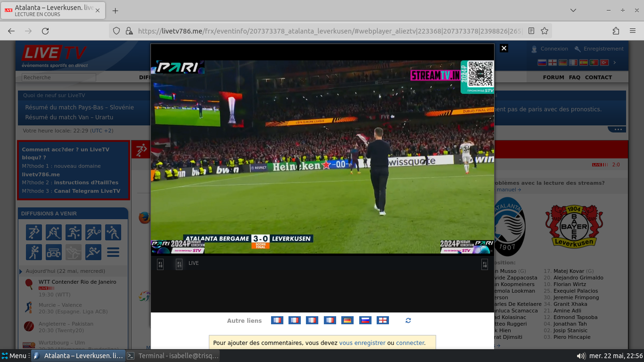Open the English flag stream under Autre liens
This screenshot has width=644, height=362.
(383, 320)
